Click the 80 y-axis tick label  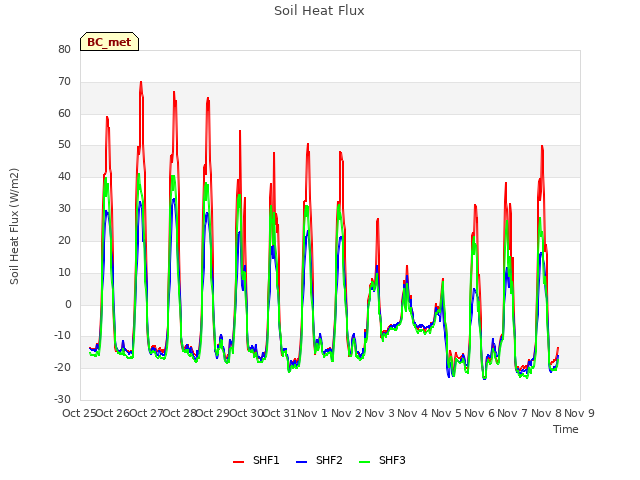point(64,49)
